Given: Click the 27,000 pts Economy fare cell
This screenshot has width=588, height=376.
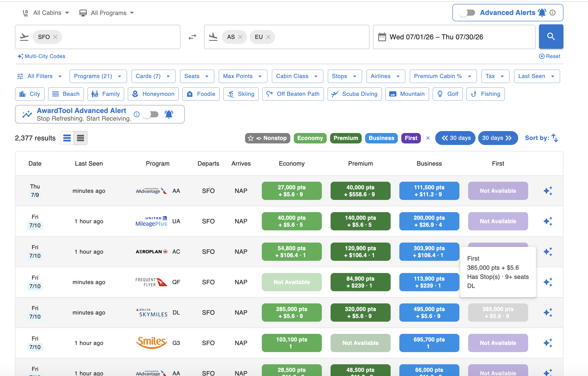Looking at the screenshot, I should (x=292, y=191).
